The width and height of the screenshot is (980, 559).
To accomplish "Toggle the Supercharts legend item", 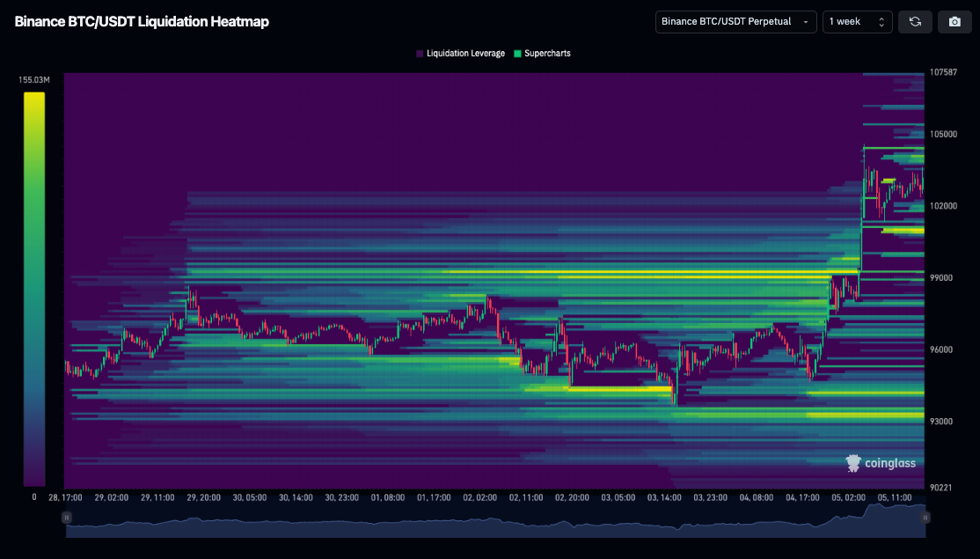I will click(x=542, y=54).
